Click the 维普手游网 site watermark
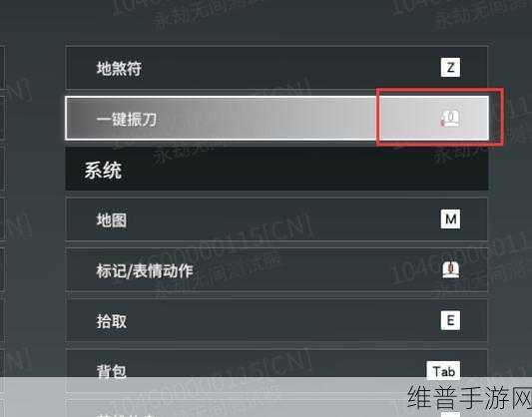The height and width of the screenshot is (417, 532). tap(469, 397)
